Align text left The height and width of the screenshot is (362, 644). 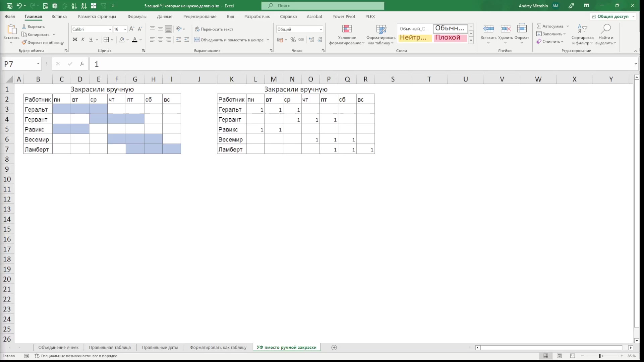coord(152,40)
